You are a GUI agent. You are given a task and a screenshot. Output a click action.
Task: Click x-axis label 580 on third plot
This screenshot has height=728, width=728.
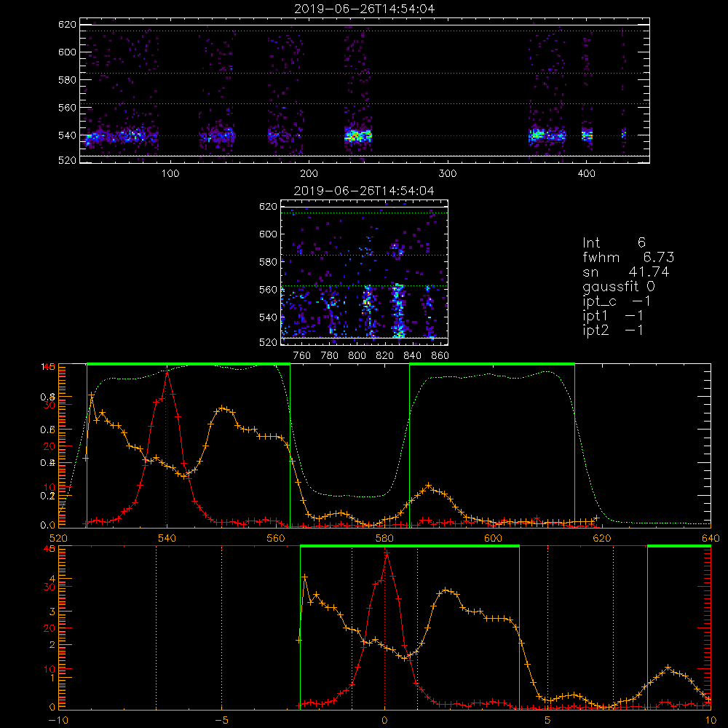coord(384,538)
